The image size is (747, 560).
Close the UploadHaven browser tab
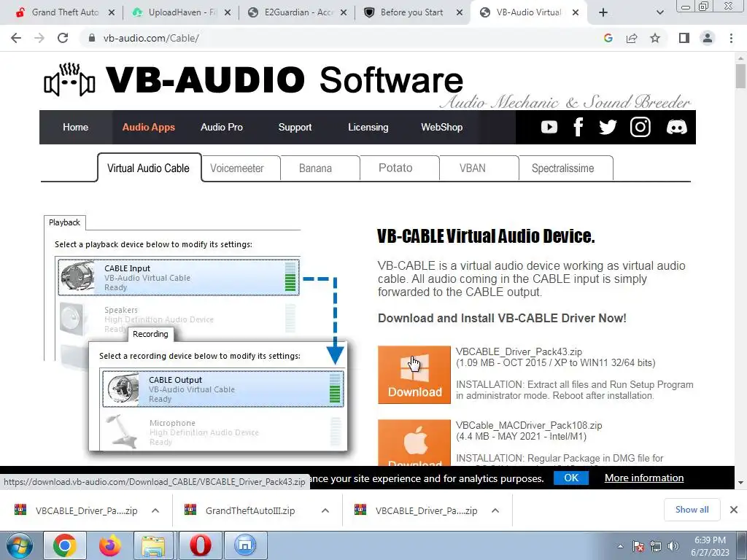pos(228,13)
